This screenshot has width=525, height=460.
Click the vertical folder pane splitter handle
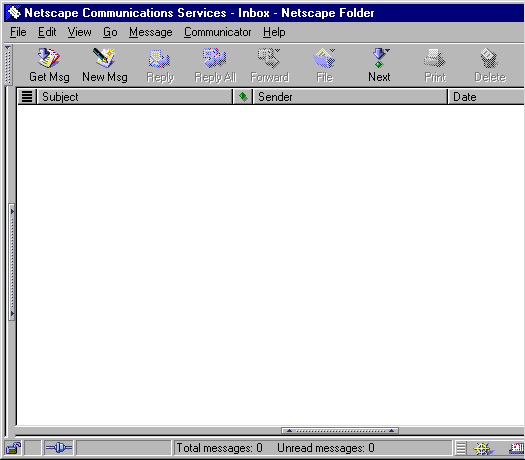12,262
